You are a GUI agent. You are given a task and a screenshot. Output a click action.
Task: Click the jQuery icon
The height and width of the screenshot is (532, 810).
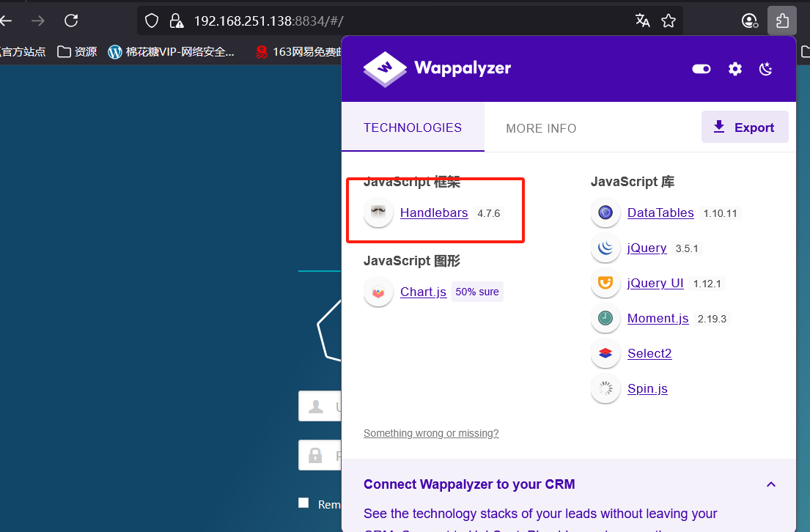pos(605,248)
